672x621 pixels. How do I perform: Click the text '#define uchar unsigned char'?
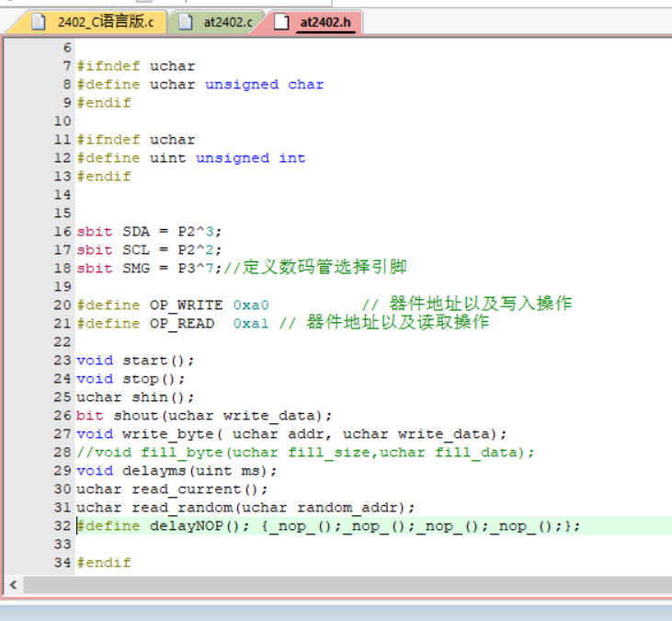[x=200, y=85]
